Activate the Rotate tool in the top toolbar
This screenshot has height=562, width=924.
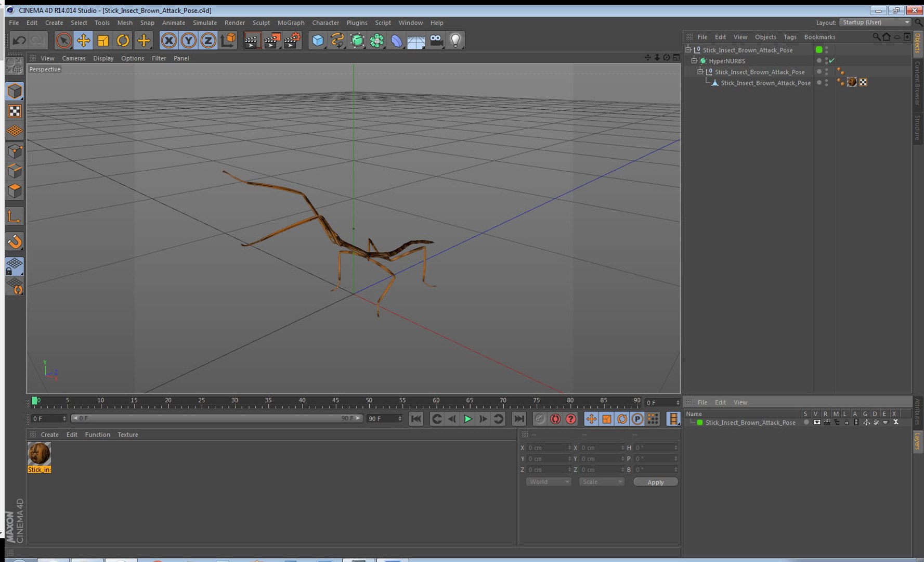pyautogui.click(x=123, y=41)
